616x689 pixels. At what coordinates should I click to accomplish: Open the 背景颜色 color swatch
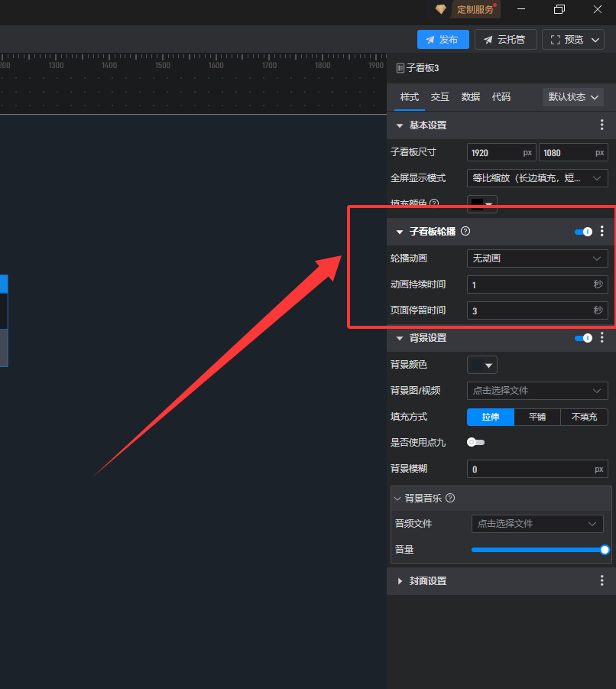tap(482, 365)
